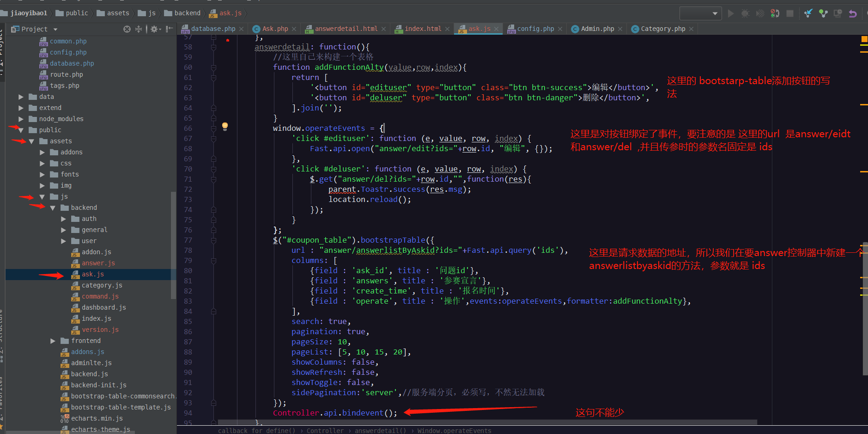Switch to Ask.php tab

(x=275, y=29)
